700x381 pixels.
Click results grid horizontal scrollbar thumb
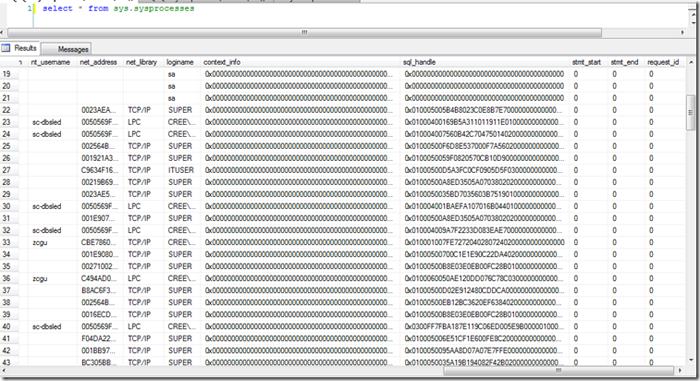558,371
